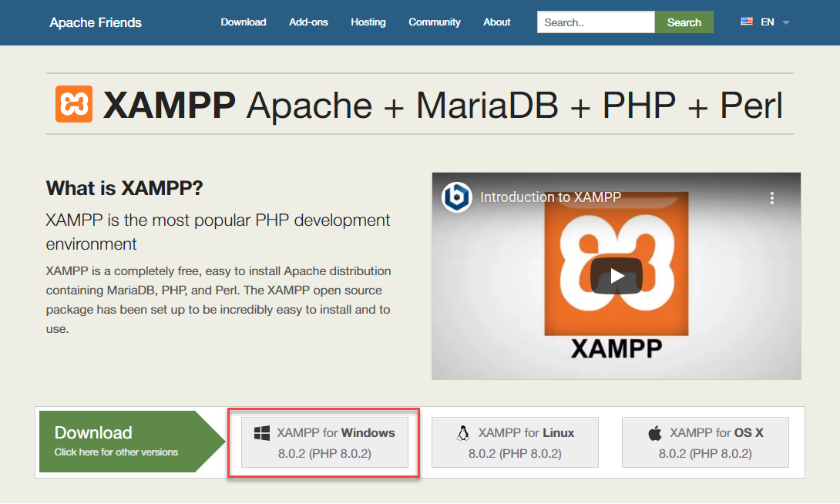Download XAMPP for Windows 8.0.2
The height and width of the screenshot is (504, 840).
[324, 442]
